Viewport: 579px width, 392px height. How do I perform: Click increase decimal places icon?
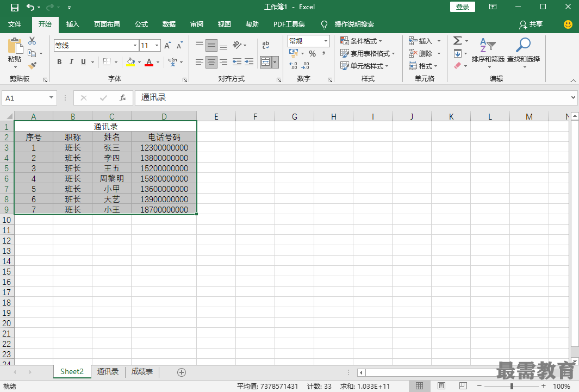pyautogui.click(x=293, y=66)
